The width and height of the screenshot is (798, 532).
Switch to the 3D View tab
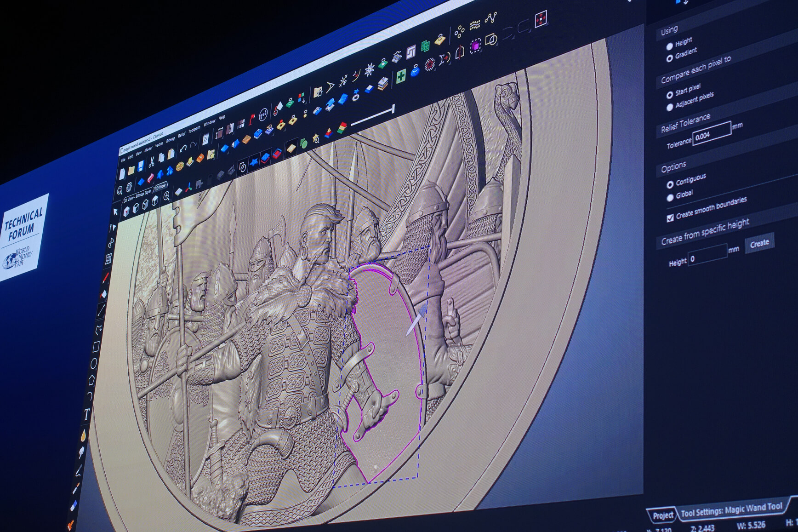pyautogui.click(x=160, y=187)
